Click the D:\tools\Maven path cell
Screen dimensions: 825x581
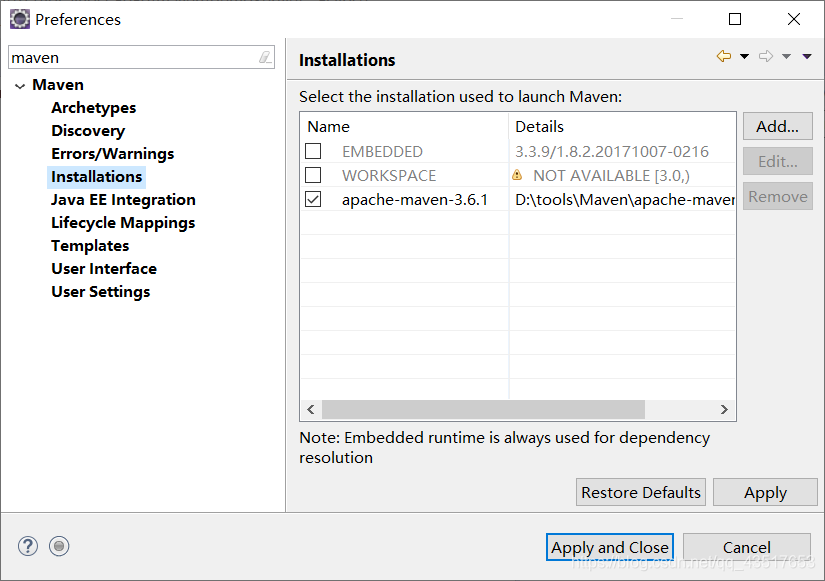[x=625, y=200]
